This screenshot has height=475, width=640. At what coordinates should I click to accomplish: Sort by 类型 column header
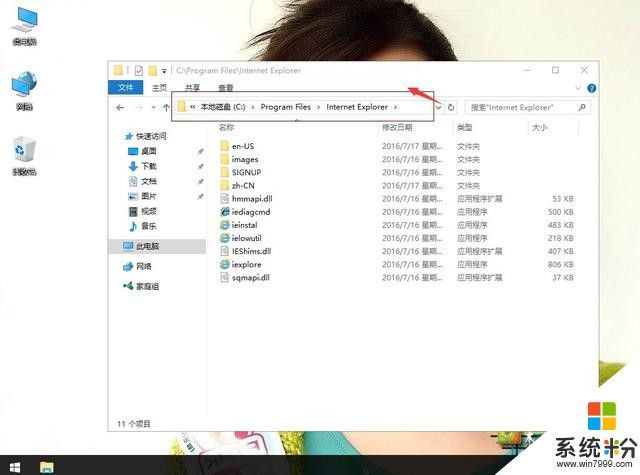(x=464, y=127)
